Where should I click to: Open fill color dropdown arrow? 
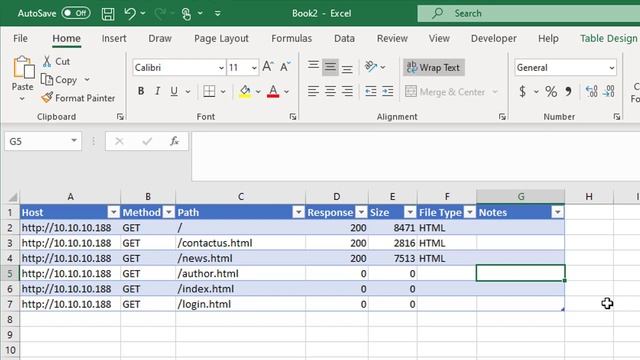pyautogui.click(x=258, y=92)
